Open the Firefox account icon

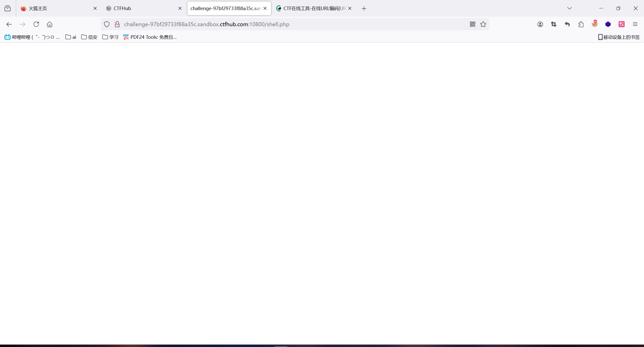click(540, 24)
